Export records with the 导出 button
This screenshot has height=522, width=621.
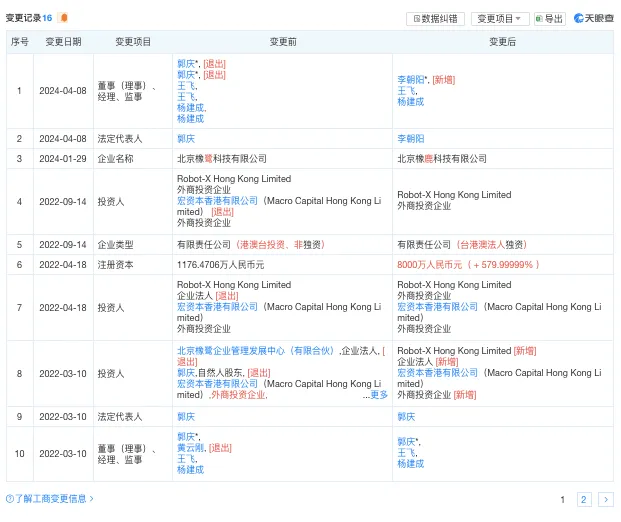click(x=549, y=18)
